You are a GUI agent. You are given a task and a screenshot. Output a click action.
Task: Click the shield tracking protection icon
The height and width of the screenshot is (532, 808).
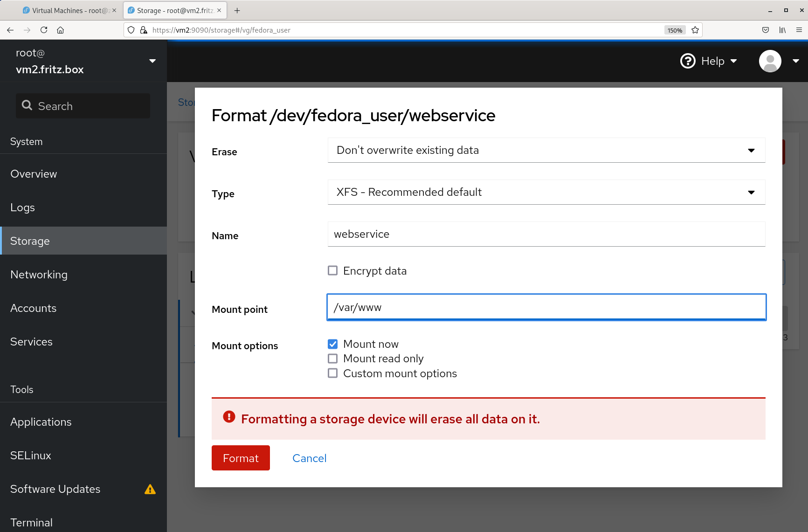[x=131, y=30]
